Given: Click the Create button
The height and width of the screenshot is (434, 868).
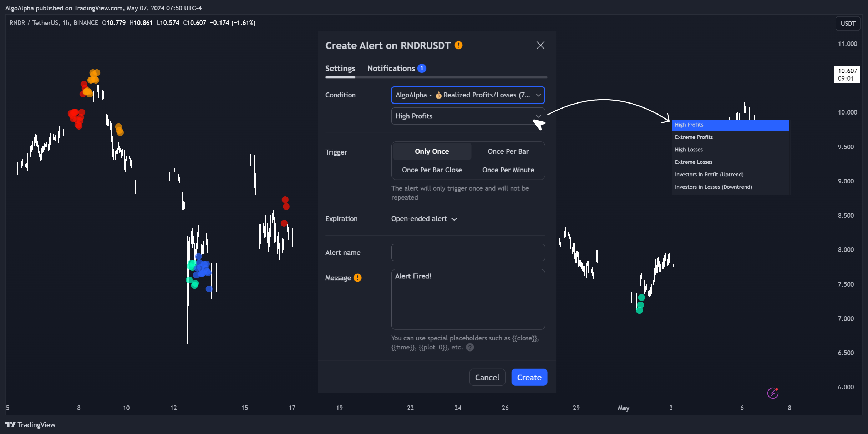Looking at the screenshot, I should tap(529, 377).
